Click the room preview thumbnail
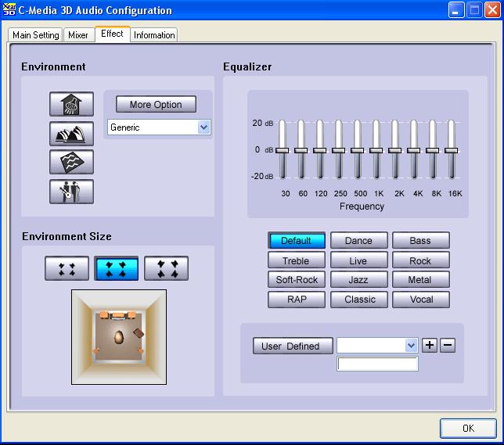This screenshot has width=504, height=445. [119, 337]
